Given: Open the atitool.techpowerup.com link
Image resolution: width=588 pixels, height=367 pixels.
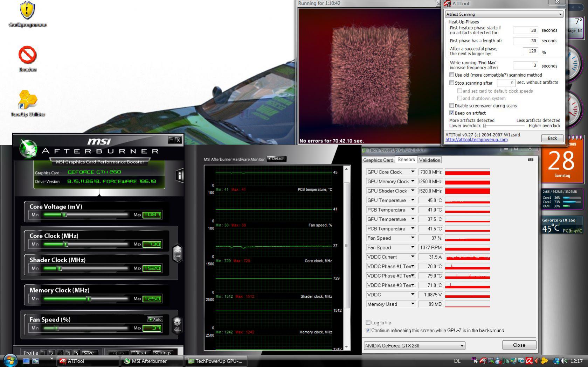Looking at the screenshot, I should coord(476,140).
